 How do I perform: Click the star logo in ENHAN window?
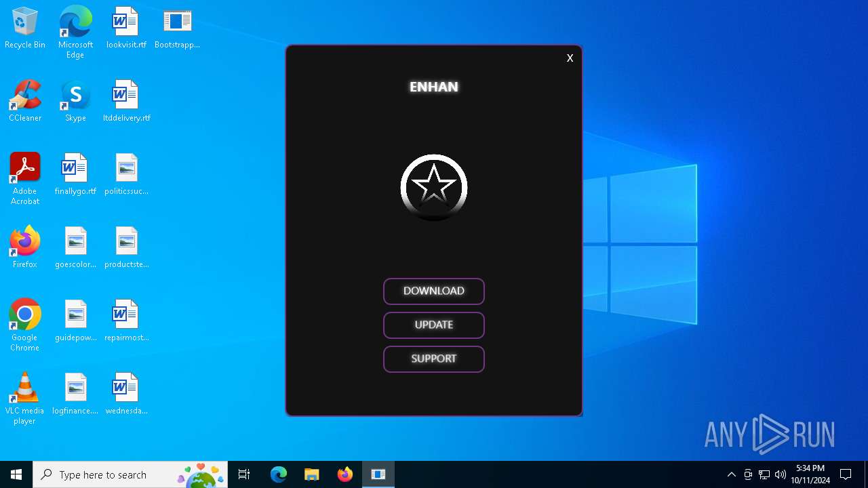(x=434, y=188)
